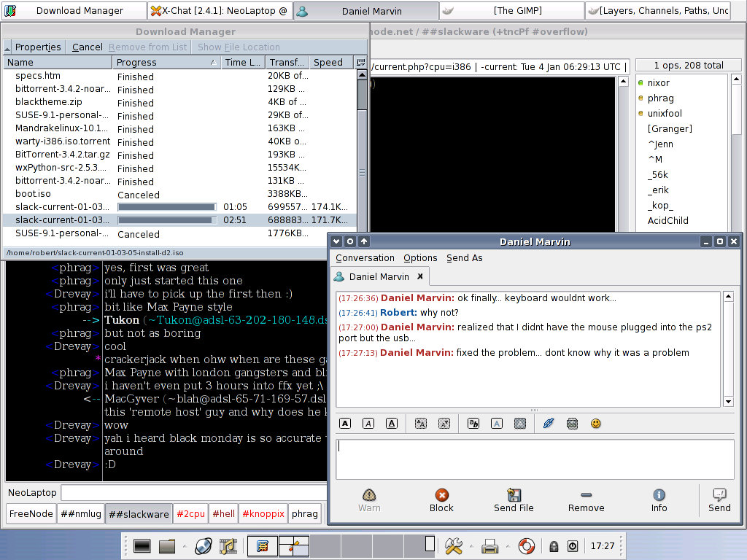Open the printer panel icon
The image size is (747, 560).
489,545
